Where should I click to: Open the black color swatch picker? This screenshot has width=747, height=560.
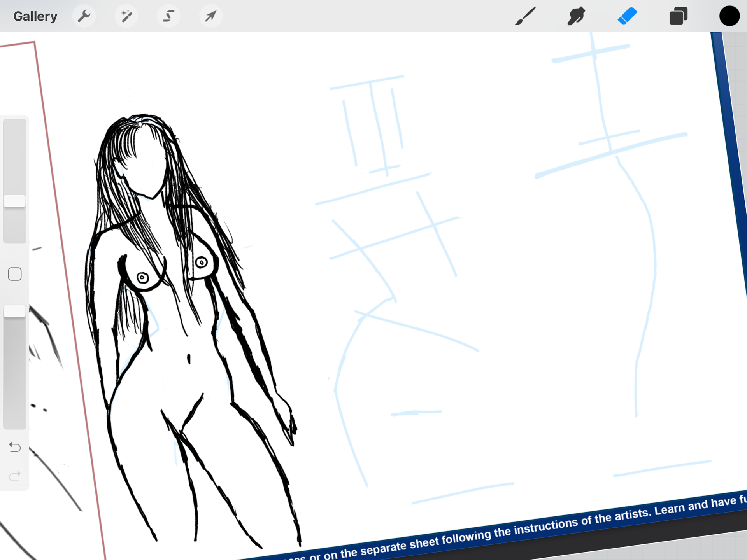729,16
